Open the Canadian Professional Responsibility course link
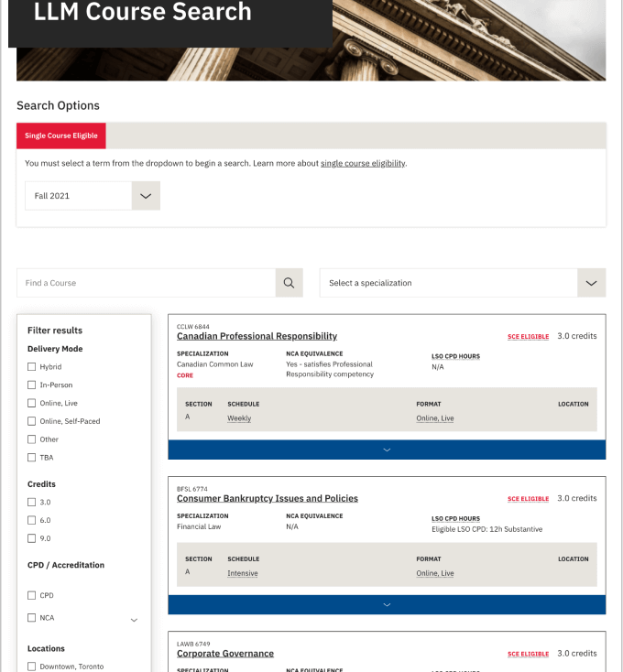 click(257, 336)
